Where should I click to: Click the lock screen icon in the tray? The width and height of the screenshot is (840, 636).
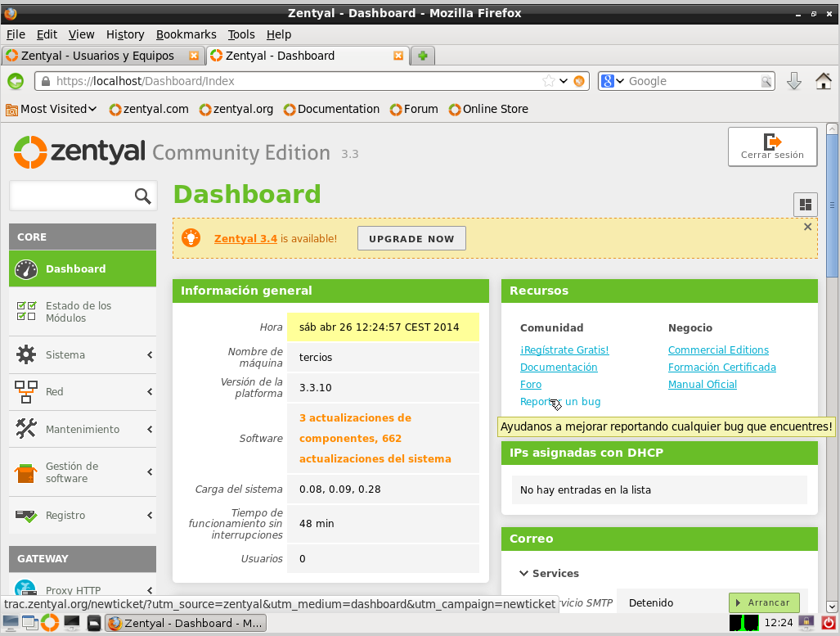click(806, 623)
